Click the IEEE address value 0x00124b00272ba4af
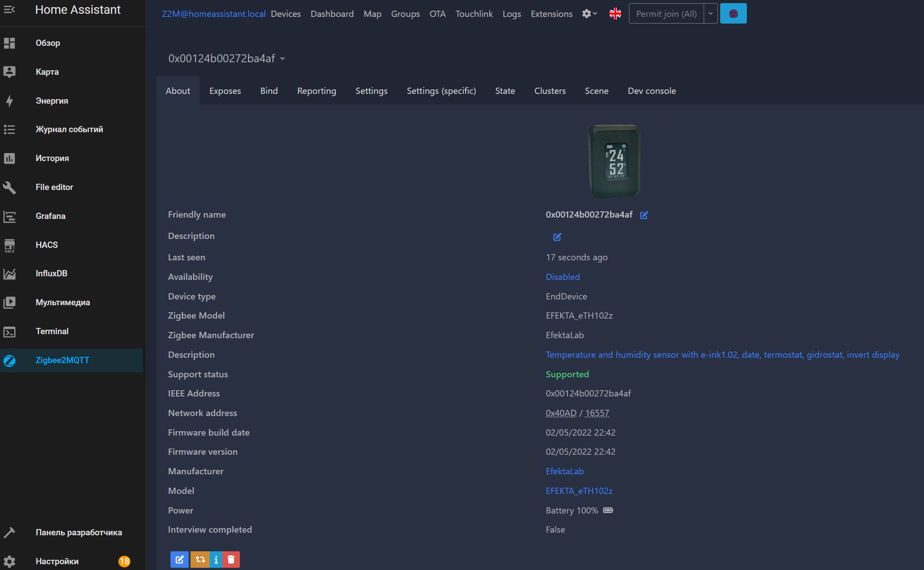Image resolution: width=924 pixels, height=570 pixels. tap(588, 393)
